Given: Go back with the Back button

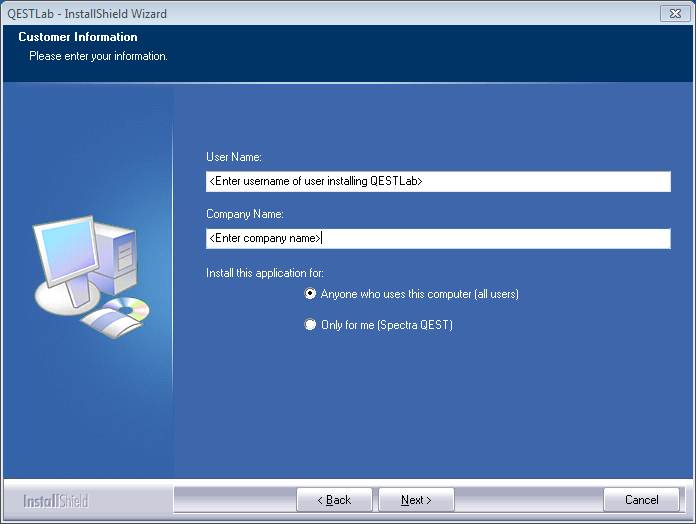Looking at the screenshot, I should pos(334,500).
